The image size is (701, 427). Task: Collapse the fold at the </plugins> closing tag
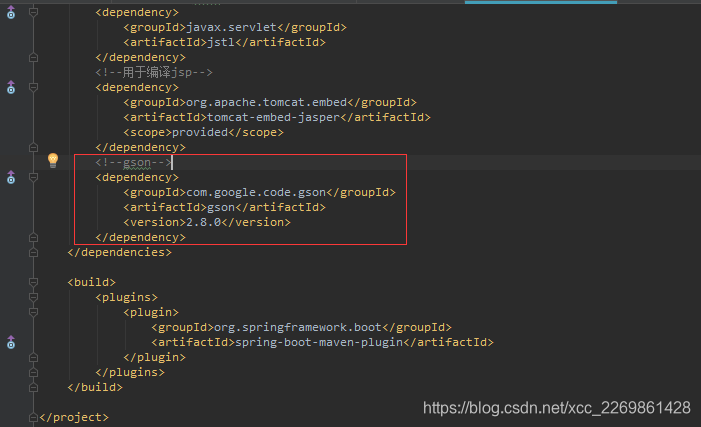33,372
